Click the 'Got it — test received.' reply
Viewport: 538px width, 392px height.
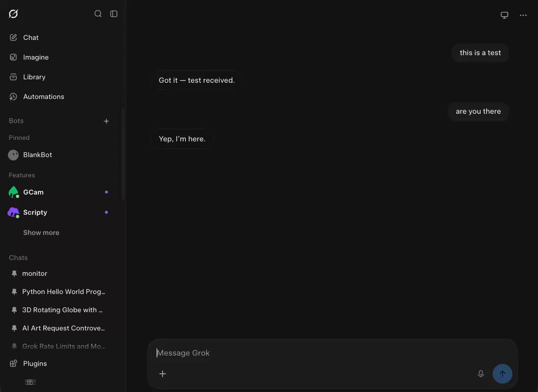point(197,80)
